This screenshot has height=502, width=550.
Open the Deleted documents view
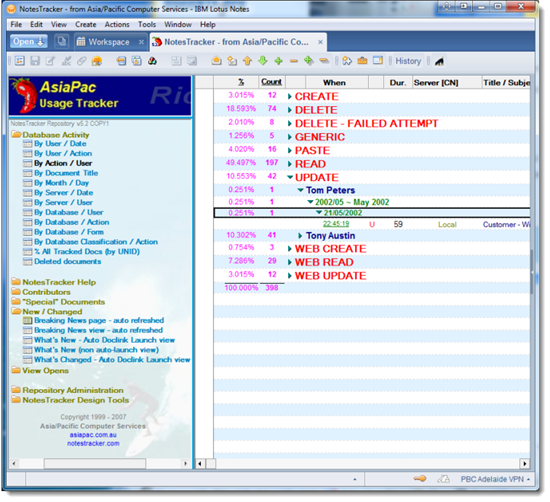67,261
